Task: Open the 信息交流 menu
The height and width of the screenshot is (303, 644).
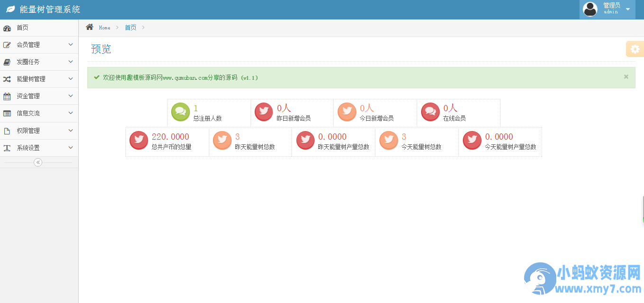Action: pos(39,114)
